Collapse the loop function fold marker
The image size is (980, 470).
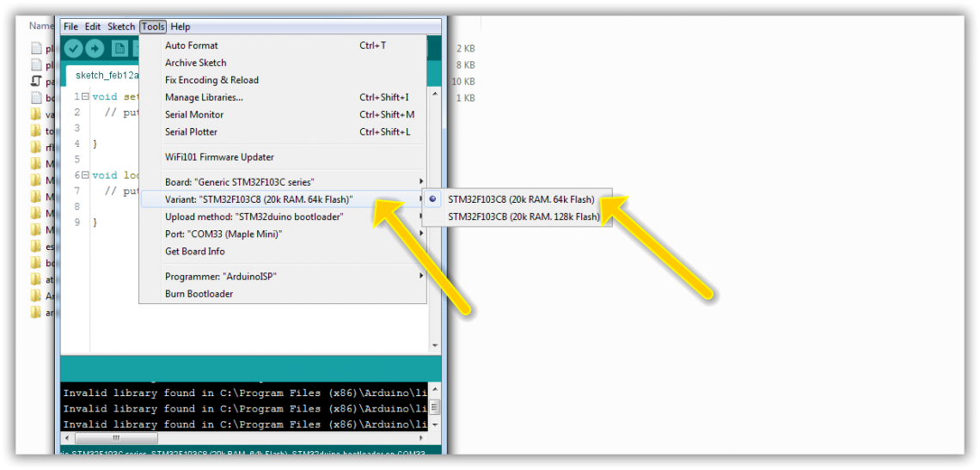tap(85, 175)
